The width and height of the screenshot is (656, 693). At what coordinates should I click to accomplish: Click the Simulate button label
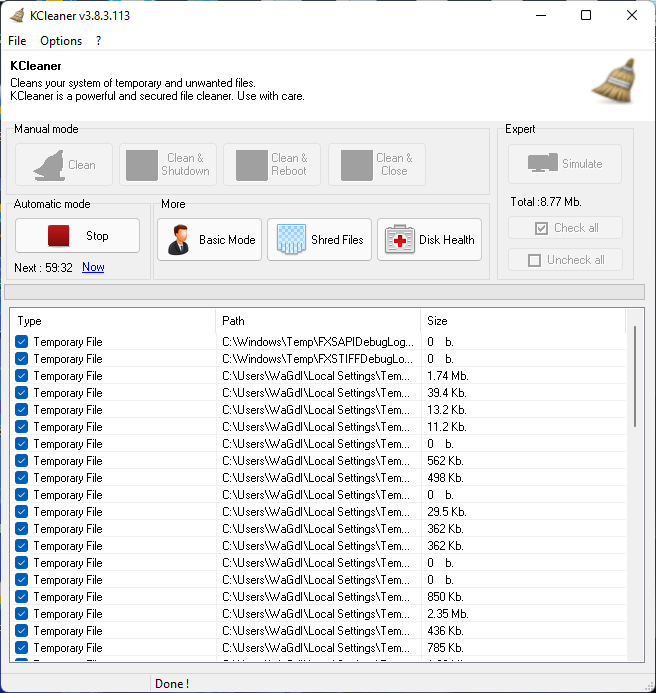(x=582, y=164)
